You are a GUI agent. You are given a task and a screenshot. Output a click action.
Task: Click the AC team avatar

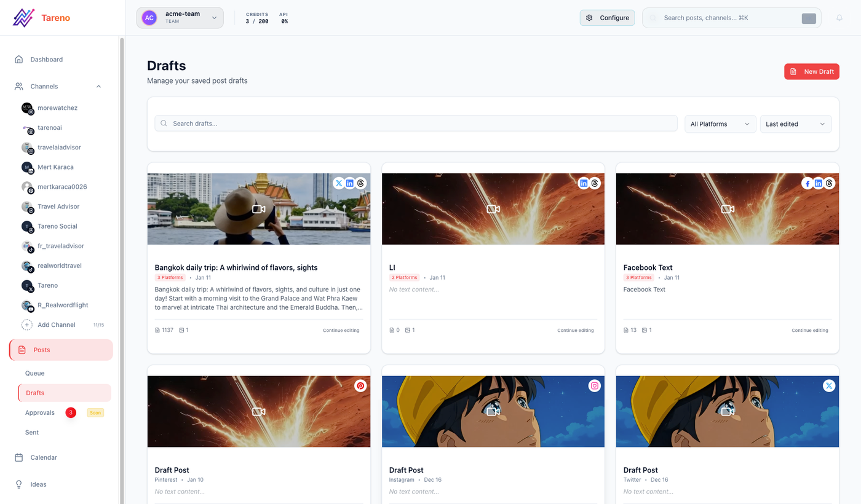tap(149, 18)
